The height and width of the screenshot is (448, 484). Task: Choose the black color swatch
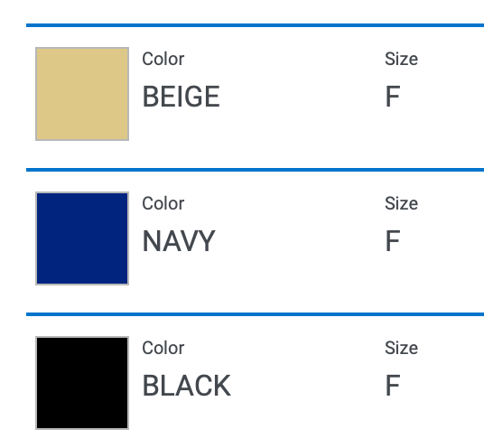pos(82,383)
